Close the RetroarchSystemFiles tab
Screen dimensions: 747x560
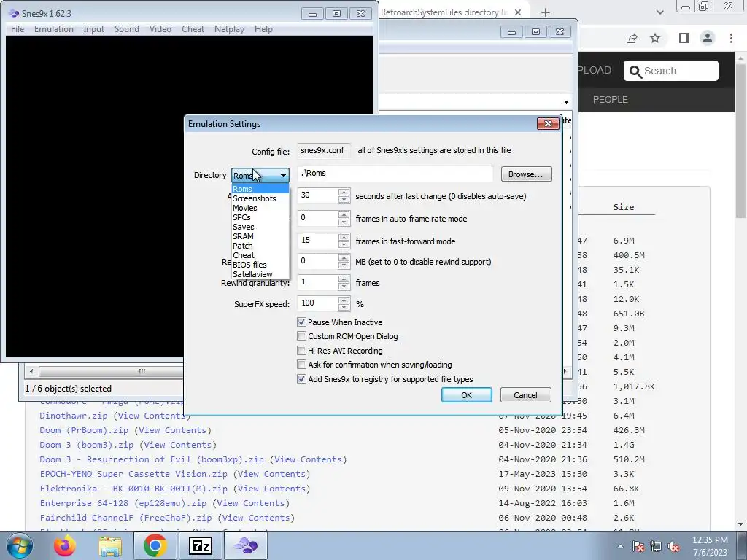tap(518, 12)
